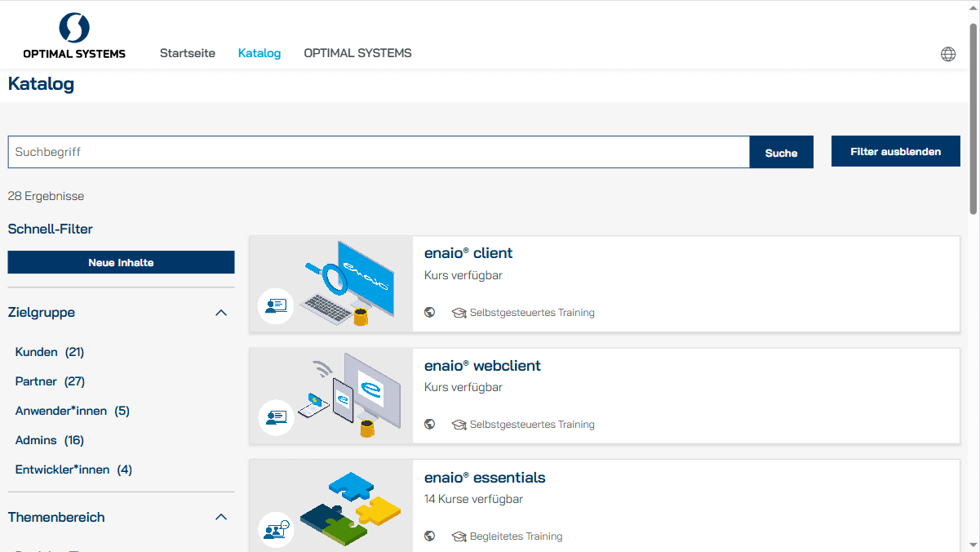Click graduation cap icon in enaio essentials card
The height and width of the screenshot is (552, 980).
459,536
